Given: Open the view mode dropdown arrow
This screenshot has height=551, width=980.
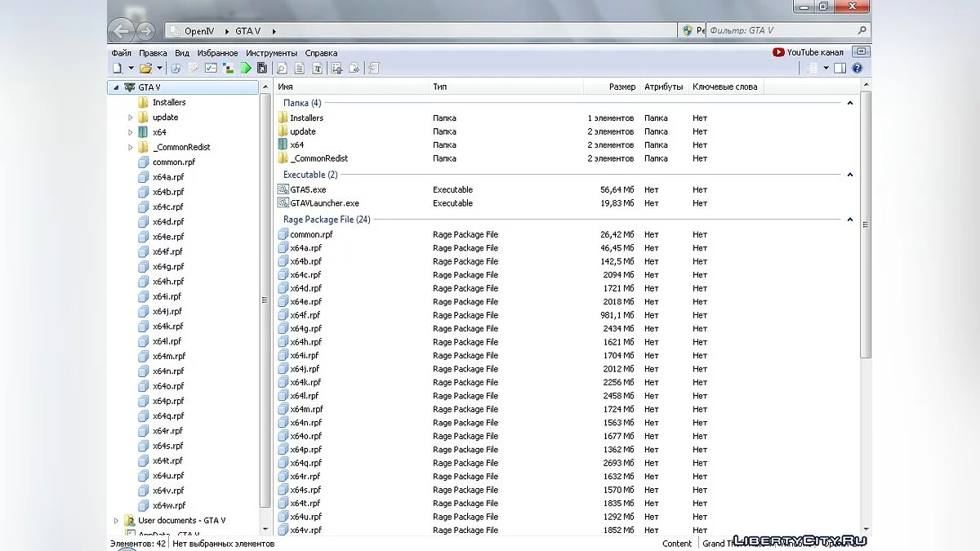Looking at the screenshot, I should point(826,69).
